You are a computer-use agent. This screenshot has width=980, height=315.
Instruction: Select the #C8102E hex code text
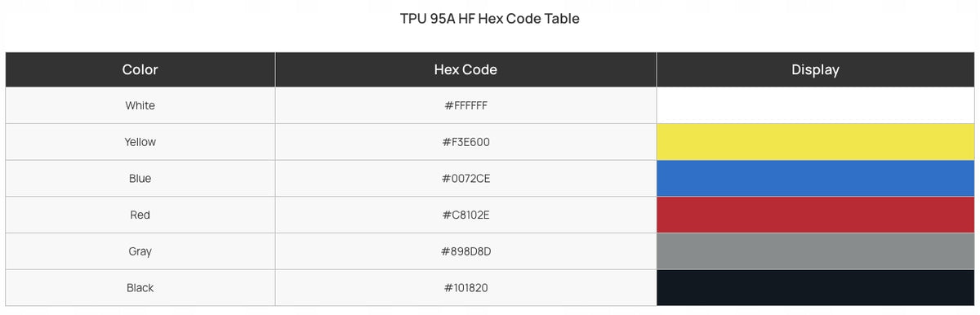(465, 215)
